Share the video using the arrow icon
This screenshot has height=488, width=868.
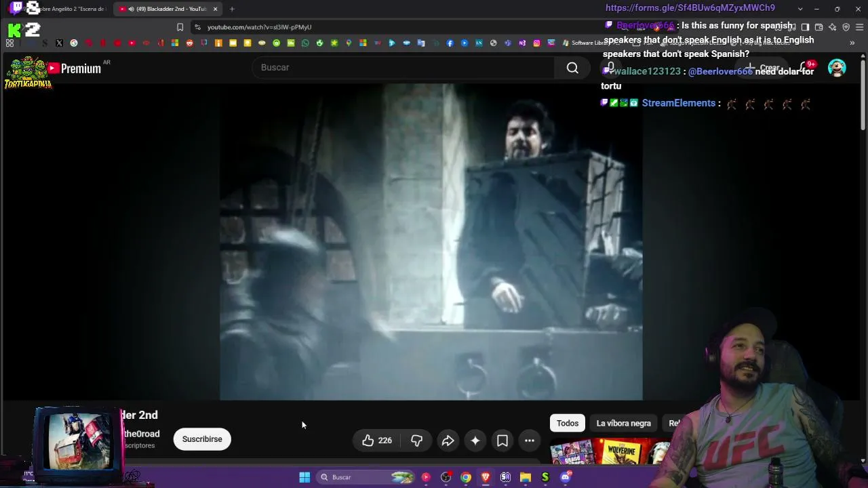click(x=448, y=441)
